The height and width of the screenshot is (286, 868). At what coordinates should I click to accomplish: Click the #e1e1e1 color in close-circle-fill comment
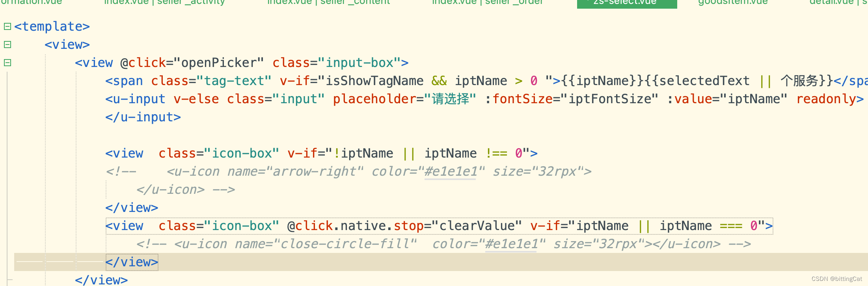(x=511, y=244)
